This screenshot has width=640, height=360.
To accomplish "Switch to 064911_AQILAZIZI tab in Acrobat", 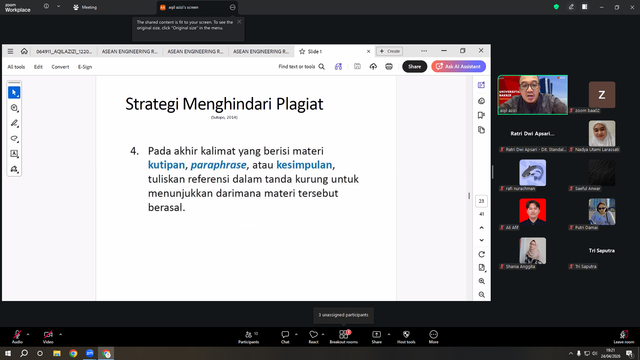I will tap(64, 51).
